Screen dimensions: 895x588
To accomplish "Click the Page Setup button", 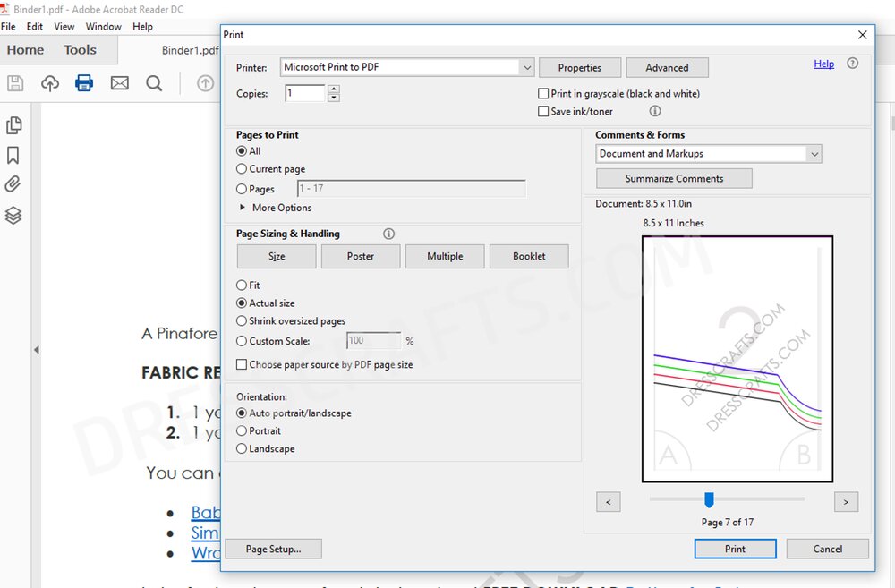I will pyautogui.click(x=273, y=549).
